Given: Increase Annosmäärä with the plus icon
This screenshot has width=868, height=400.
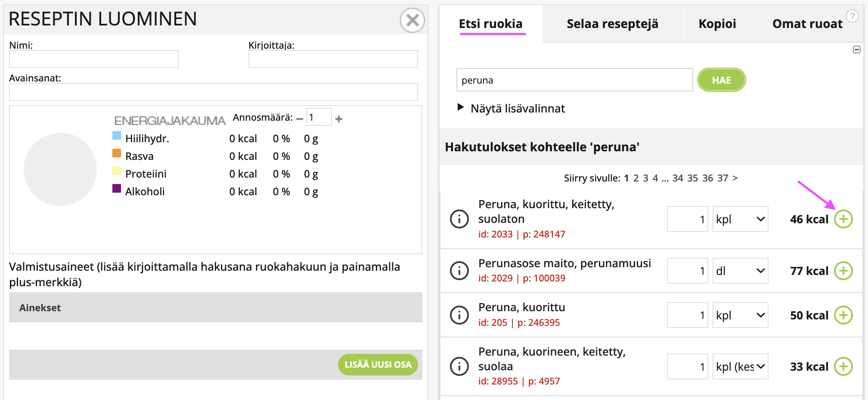Looking at the screenshot, I should point(339,119).
